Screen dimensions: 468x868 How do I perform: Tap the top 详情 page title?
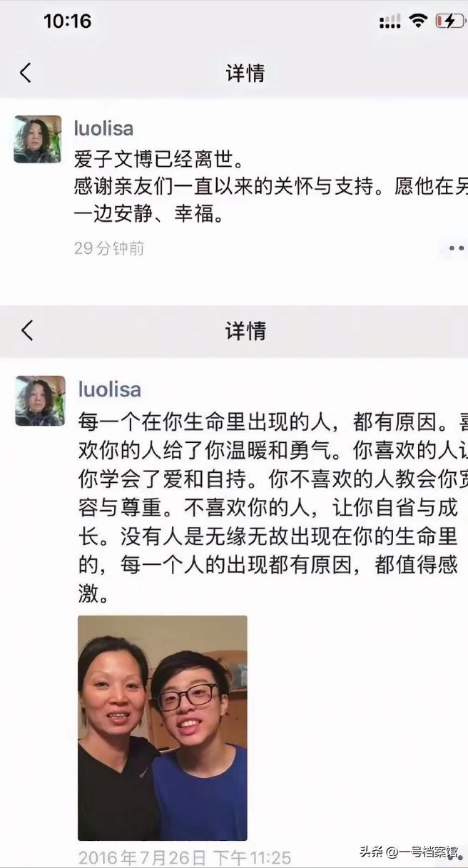coord(245,73)
